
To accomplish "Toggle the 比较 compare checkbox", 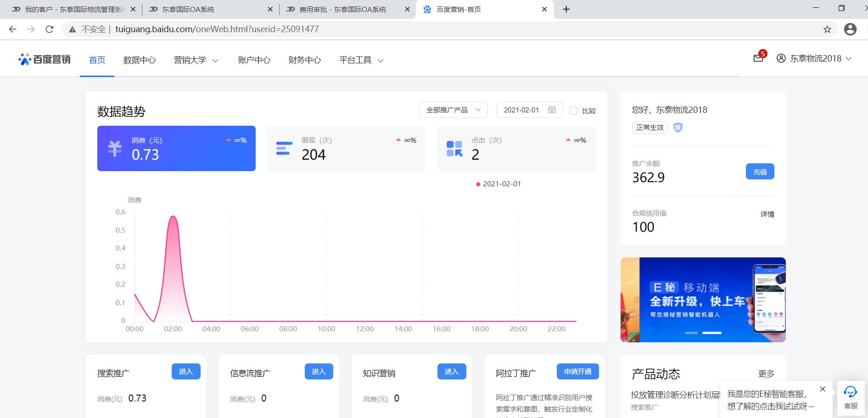I will click(x=573, y=111).
